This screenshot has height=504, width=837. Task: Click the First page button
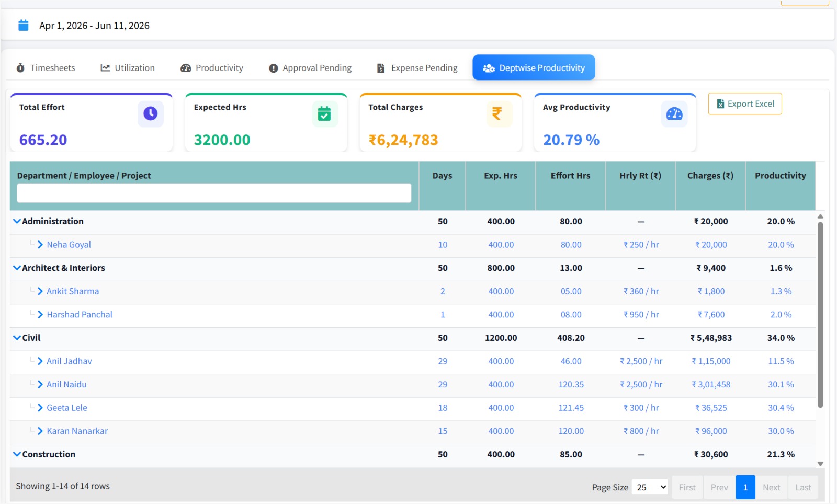pyautogui.click(x=687, y=487)
